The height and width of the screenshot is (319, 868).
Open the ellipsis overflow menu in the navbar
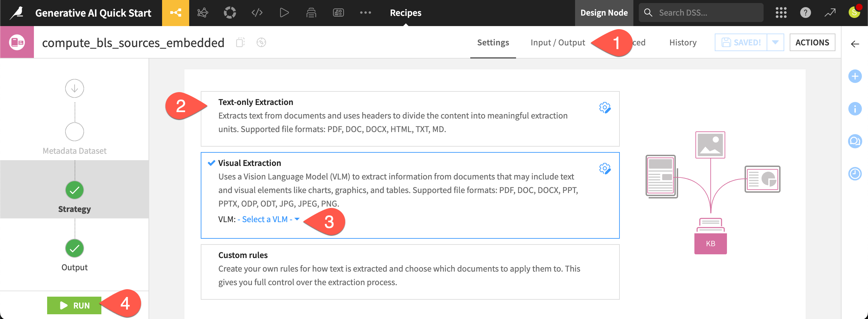pyautogui.click(x=366, y=13)
